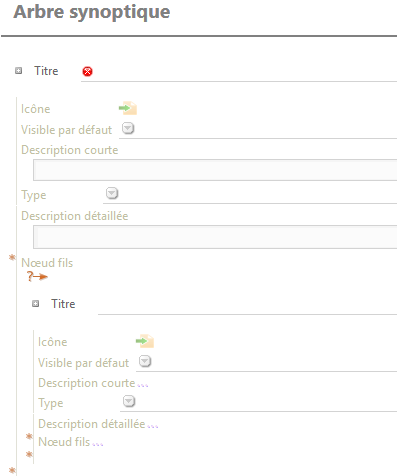Click the nested Icône import file icon
397x476 pixels.
coord(145,341)
